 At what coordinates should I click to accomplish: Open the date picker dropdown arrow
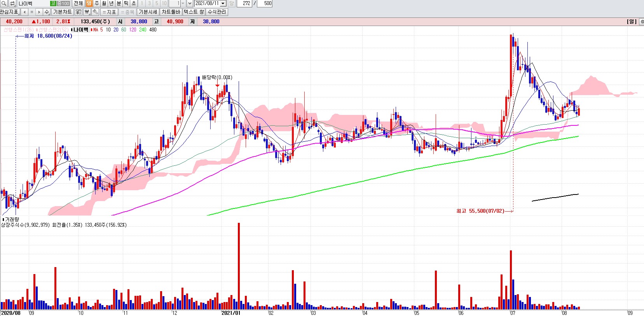223,3
